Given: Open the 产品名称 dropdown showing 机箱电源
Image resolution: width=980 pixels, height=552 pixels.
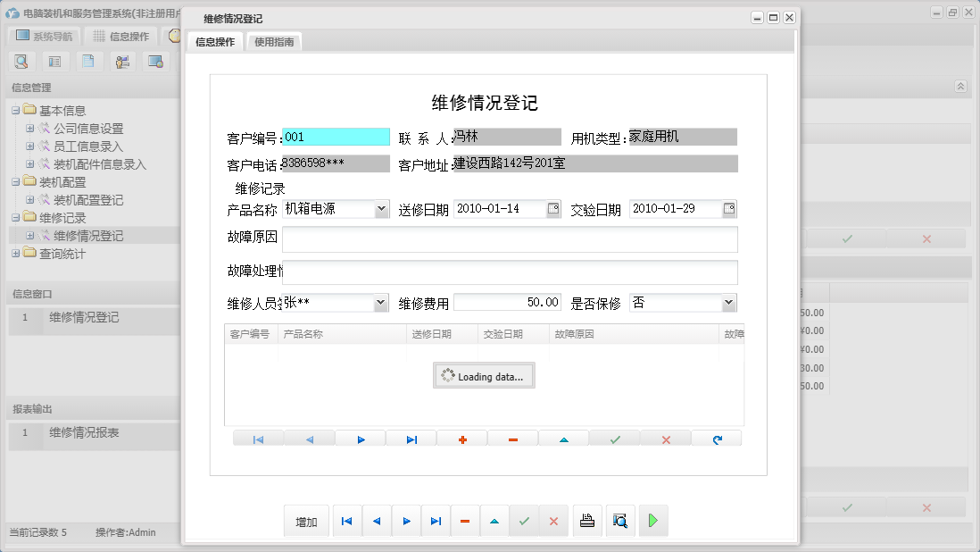Looking at the screenshot, I should [x=381, y=208].
